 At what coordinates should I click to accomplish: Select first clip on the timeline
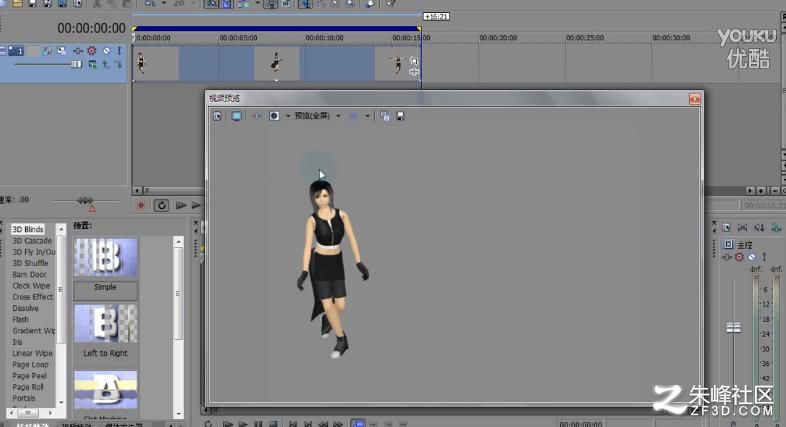(155, 63)
